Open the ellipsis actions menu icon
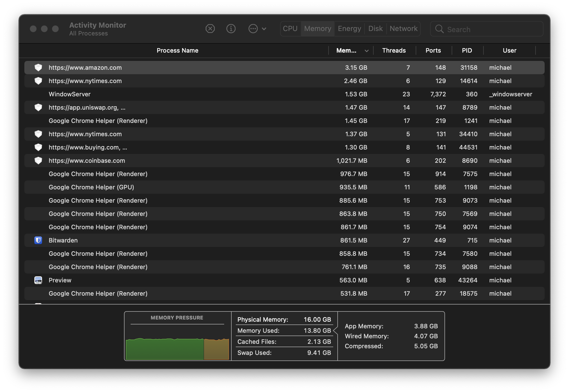 (253, 29)
